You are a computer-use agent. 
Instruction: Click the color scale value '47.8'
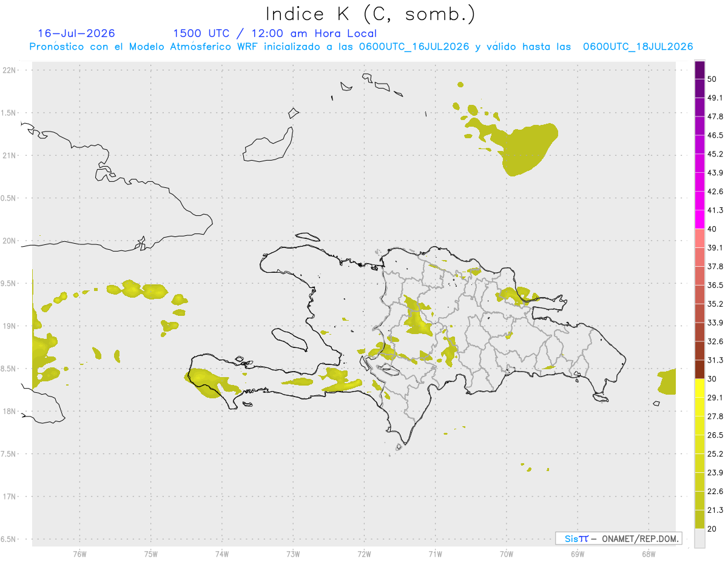(x=715, y=116)
